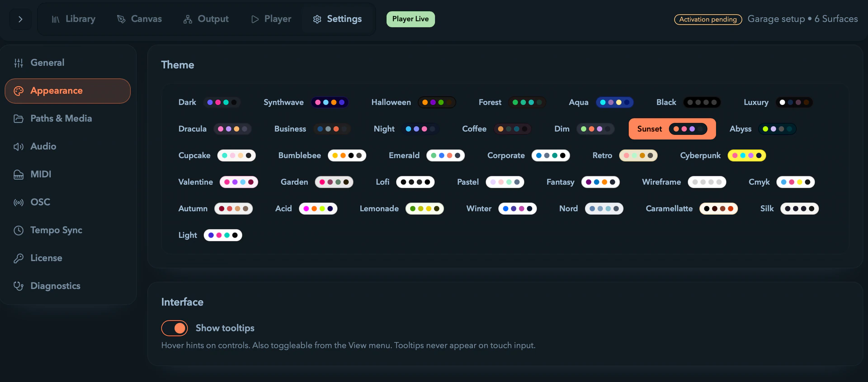Click the Library books icon in top nav

[56, 19]
